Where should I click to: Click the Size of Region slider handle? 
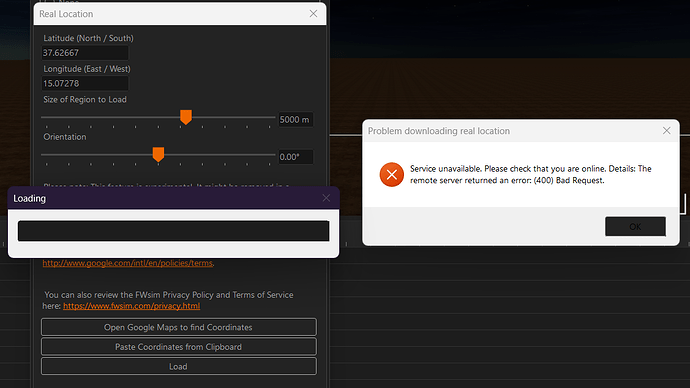[x=186, y=117]
